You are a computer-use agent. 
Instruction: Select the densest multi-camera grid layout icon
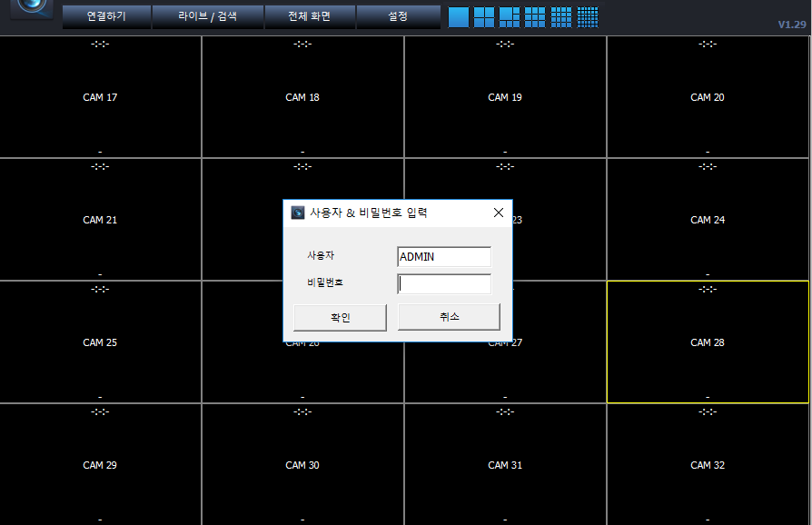tap(588, 16)
